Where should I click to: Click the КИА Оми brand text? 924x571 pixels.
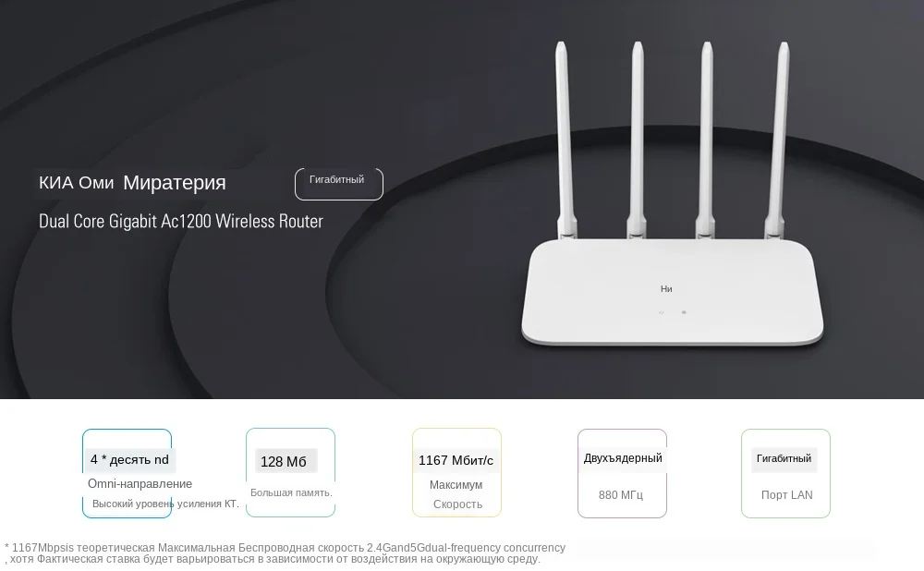(x=77, y=183)
